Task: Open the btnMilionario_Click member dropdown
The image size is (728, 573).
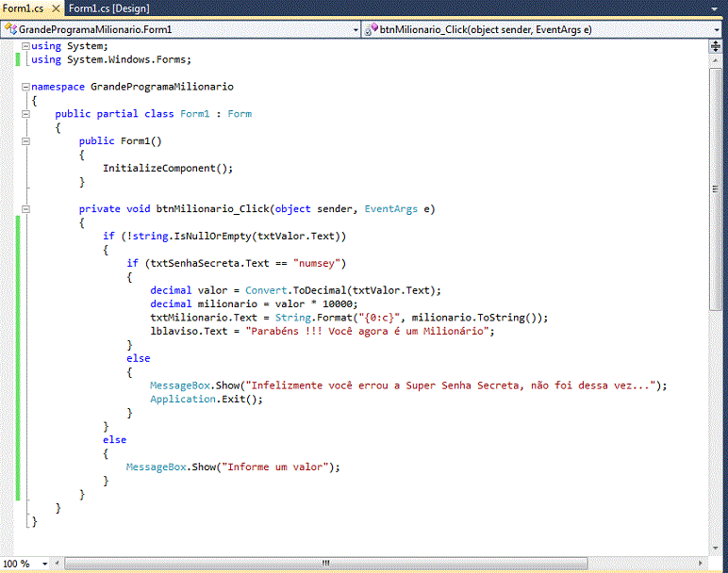Action: (718, 30)
